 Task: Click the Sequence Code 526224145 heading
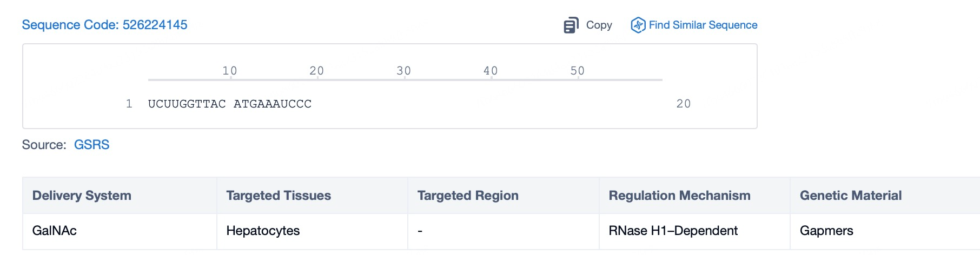tap(104, 25)
